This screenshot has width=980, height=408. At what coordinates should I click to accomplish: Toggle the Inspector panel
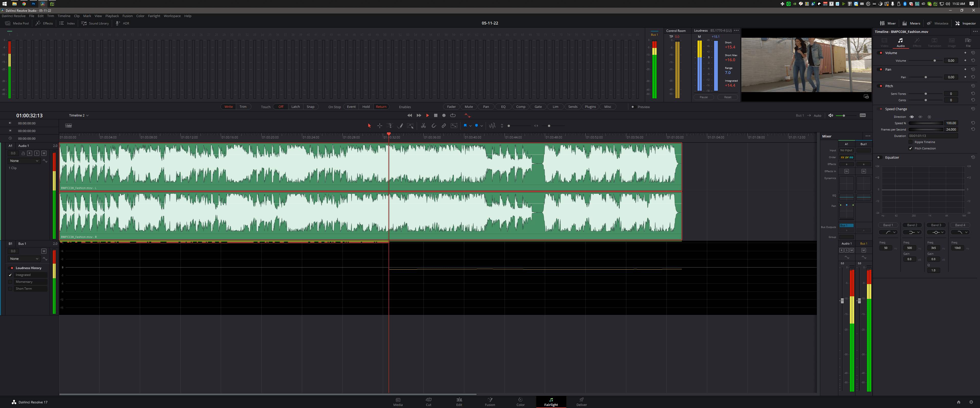pos(965,23)
